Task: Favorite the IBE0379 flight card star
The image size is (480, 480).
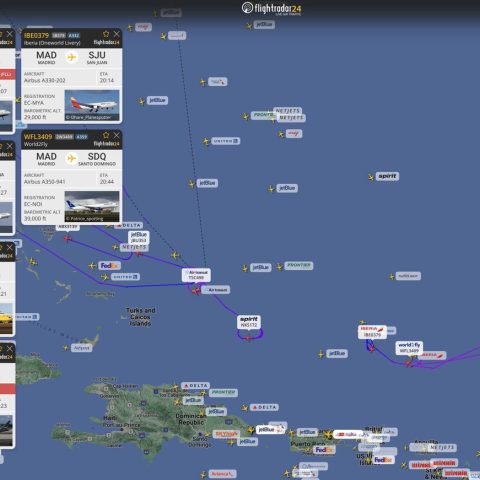Action: [106, 34]
